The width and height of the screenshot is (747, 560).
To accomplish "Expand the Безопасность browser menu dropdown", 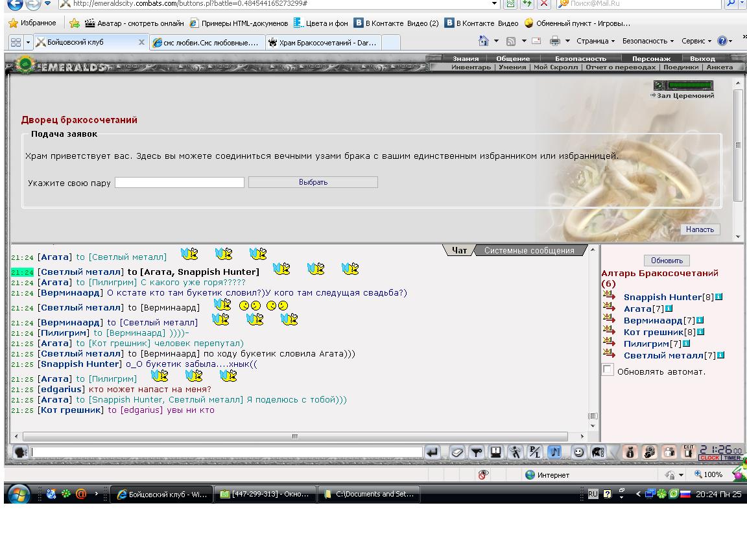I will click(x=648, y=41).
